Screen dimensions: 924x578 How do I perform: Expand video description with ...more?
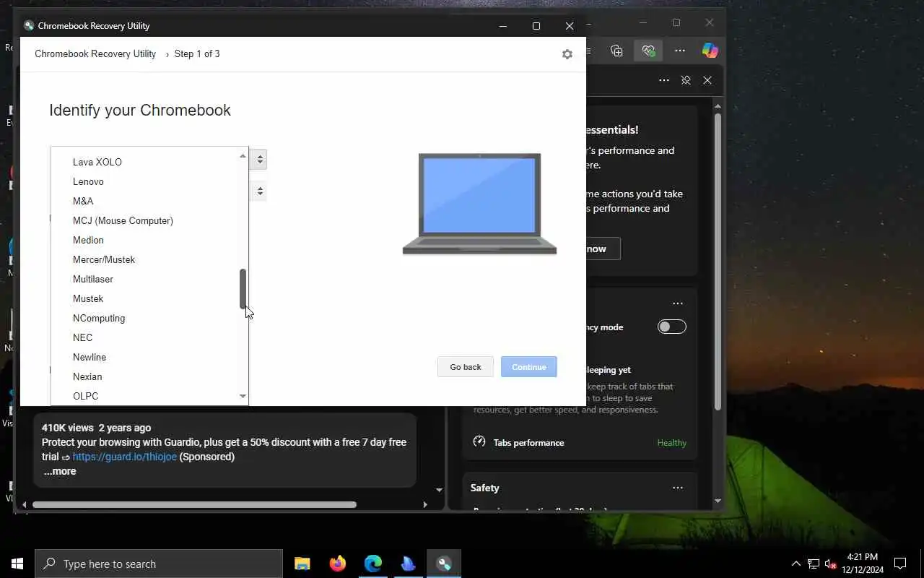click(60, 471)
